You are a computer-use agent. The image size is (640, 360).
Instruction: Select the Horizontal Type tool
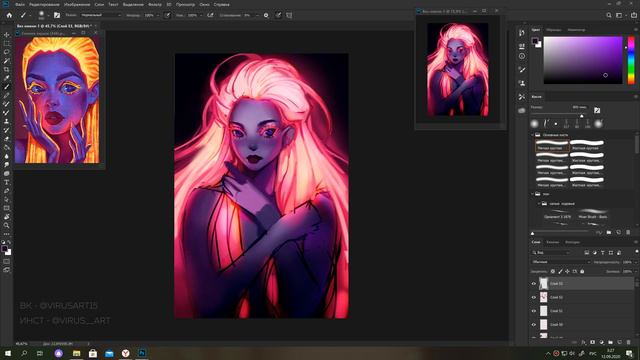pyautogui.click(x=7, y=182)
